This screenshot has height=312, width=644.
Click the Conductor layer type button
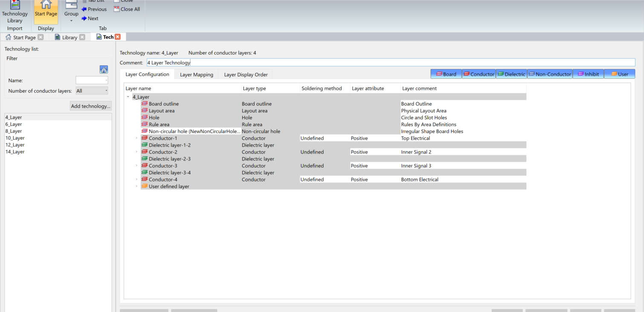pyautogui.click(x=479, y=74)
